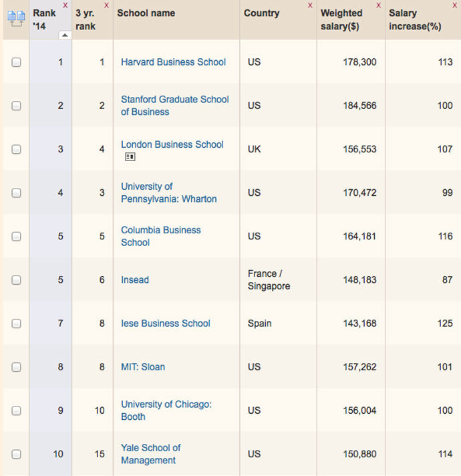
Task: Remove the Weighted salary column via its X
Action: tap(379, 5)
